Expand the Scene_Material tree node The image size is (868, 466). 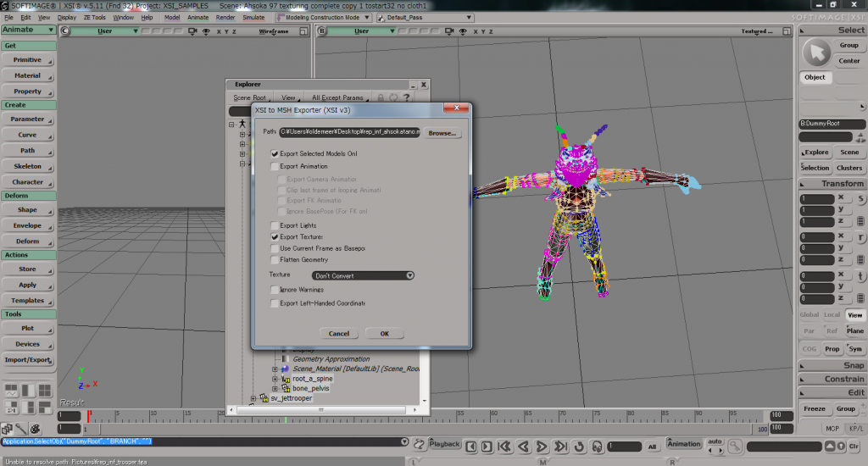pyautogui.click(x=275, y=369)
